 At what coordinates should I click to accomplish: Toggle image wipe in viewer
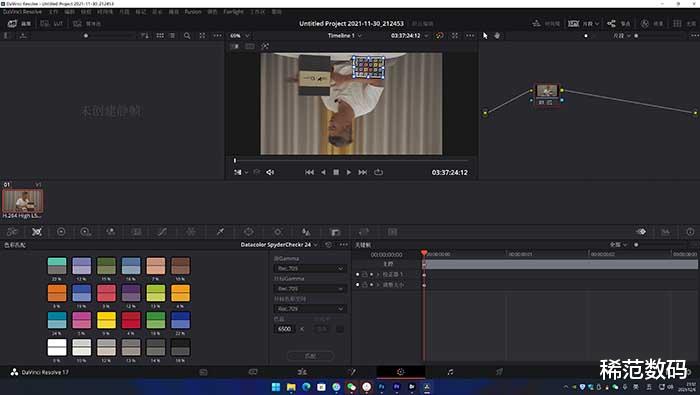[x=234, y=46]
